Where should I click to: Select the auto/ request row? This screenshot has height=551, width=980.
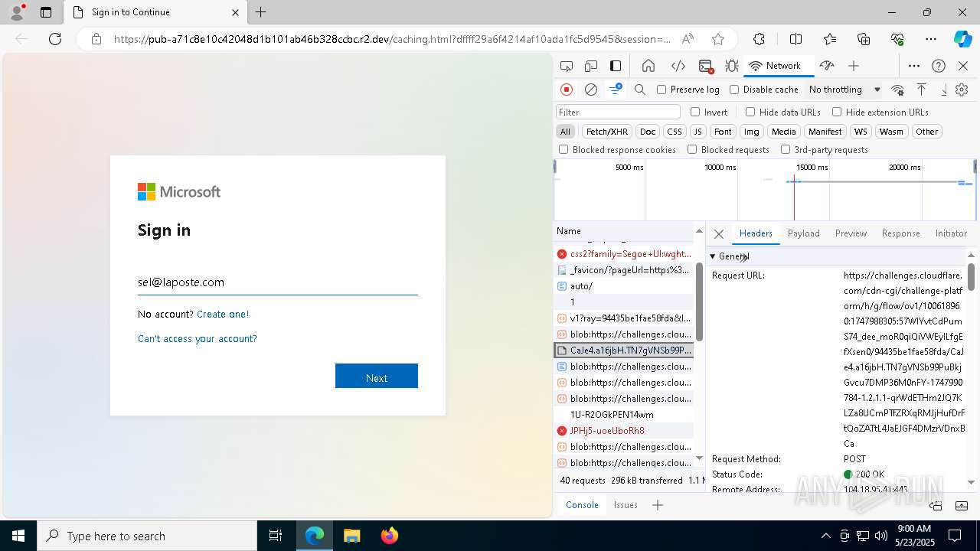pyautogui.click(x=625, y=286)
